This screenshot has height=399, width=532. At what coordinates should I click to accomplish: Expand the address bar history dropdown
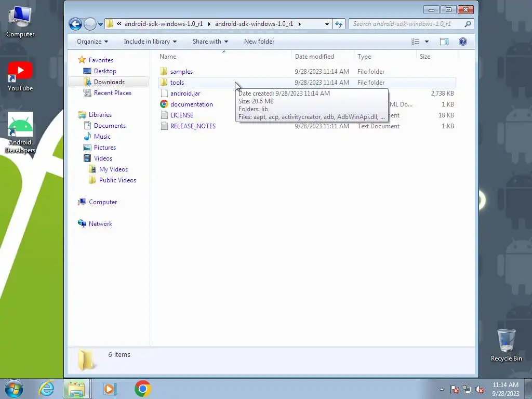(327, 24)
